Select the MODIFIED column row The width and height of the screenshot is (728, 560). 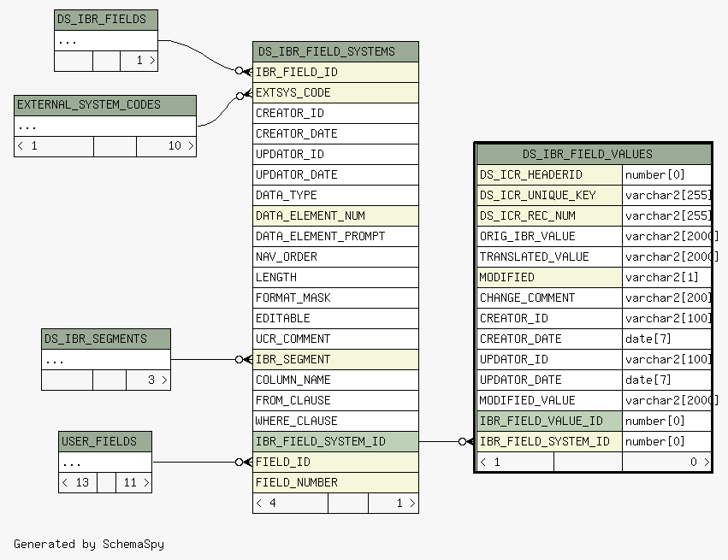549,278
